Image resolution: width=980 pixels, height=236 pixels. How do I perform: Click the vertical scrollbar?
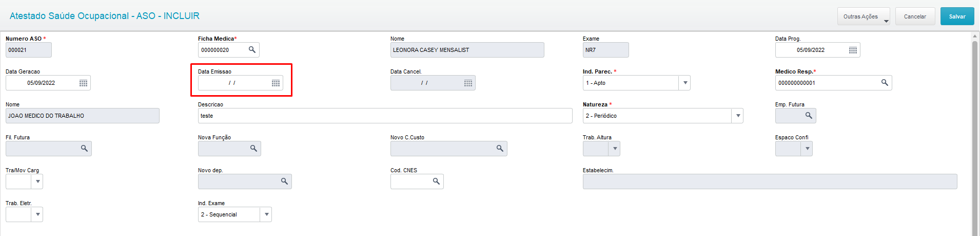point(975,138)
